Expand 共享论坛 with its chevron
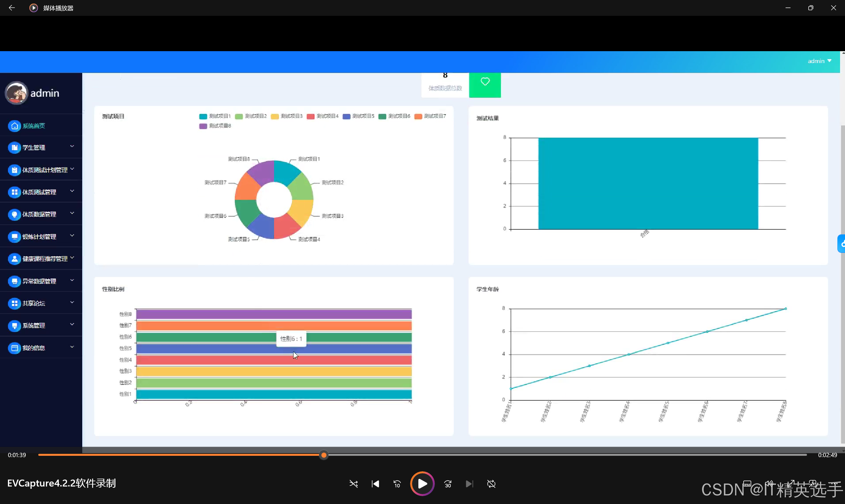Image resolution: width=845 pixels, height=504 pixels. coord(72,302)
